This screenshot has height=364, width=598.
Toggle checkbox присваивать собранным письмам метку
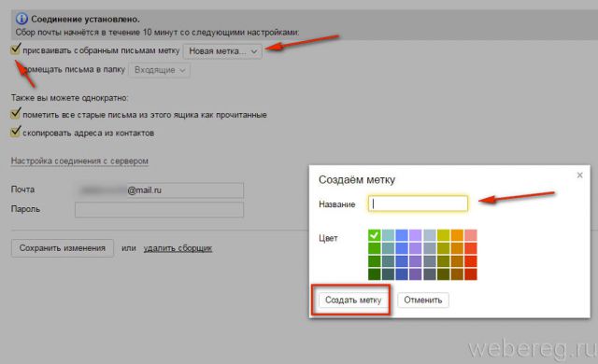15,49
